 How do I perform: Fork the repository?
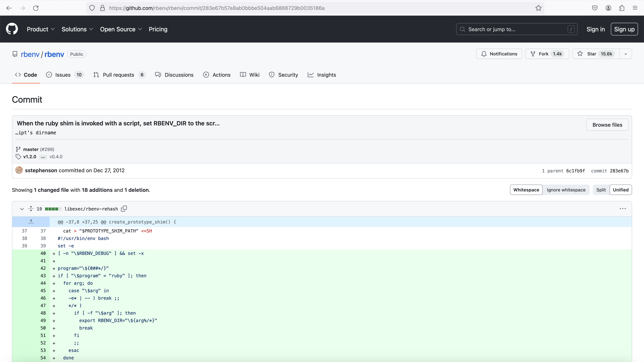[547, 54]
